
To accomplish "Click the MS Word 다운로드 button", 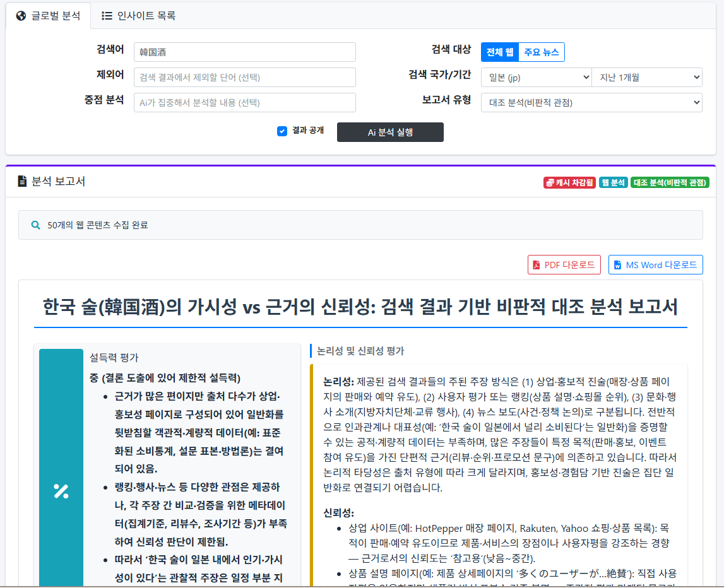I will coord(655,264).
